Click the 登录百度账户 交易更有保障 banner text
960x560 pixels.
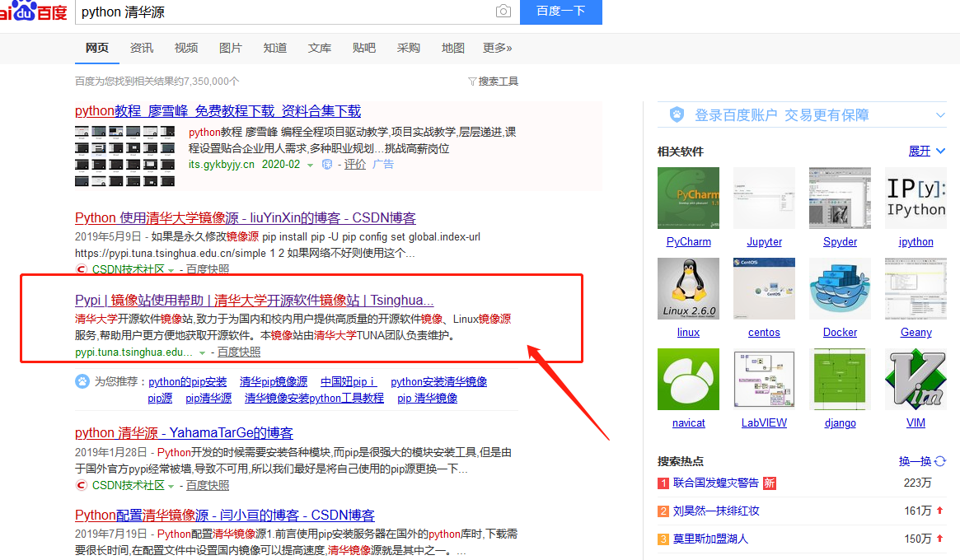781,115
